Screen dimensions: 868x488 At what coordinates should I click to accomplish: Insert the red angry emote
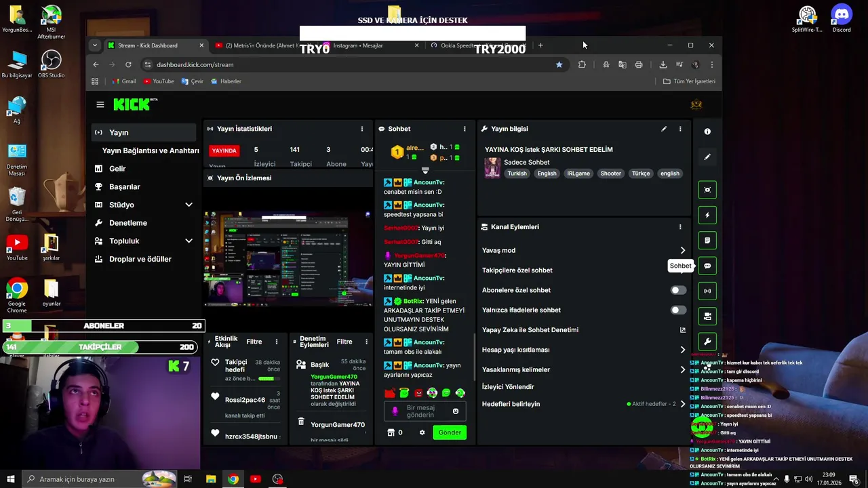click(390, 393)
